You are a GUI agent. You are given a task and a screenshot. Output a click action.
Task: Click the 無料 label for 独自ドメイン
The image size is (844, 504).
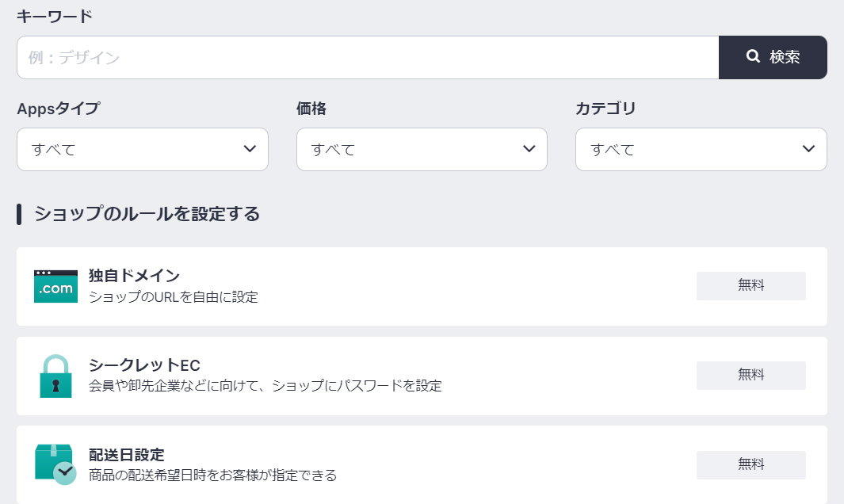coord(750,286)
